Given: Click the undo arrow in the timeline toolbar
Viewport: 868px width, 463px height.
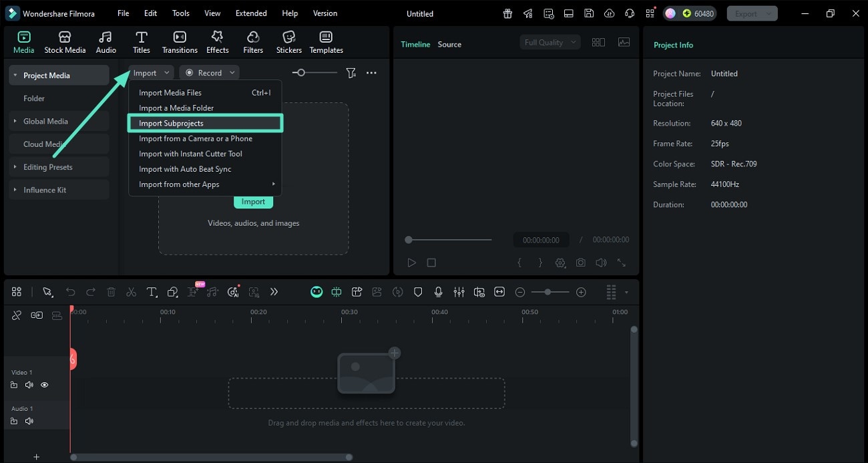Looking at the screenshot, I should (x=70, y=292).
